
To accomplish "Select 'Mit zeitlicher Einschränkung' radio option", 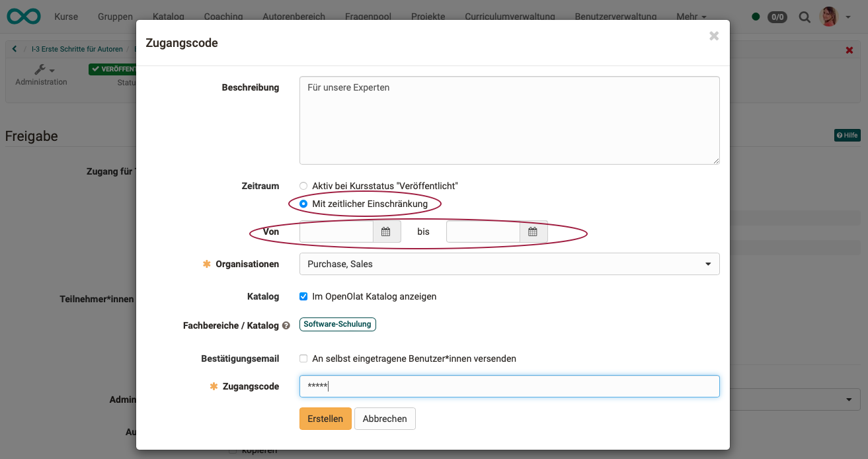I will (303, 204).
